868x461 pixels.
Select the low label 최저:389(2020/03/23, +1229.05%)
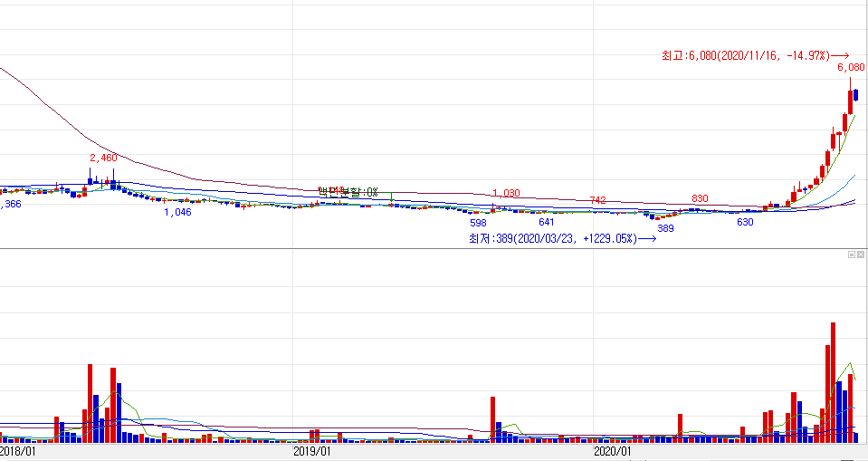(x=562, y=239)
